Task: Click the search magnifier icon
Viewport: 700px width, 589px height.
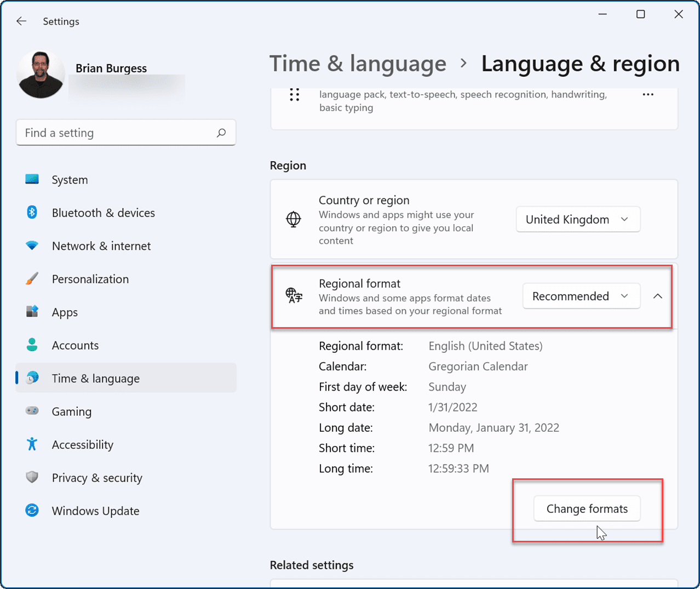Action: (x=221, y=133)
